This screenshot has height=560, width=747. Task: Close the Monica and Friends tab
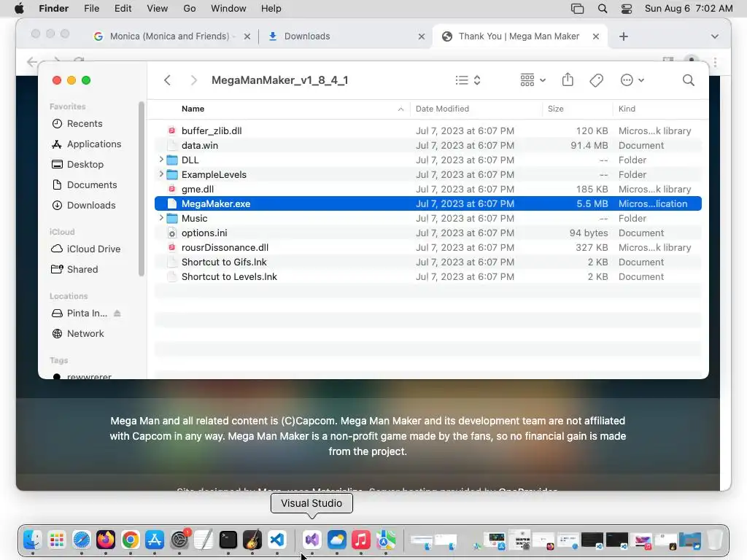pos(247,36)
